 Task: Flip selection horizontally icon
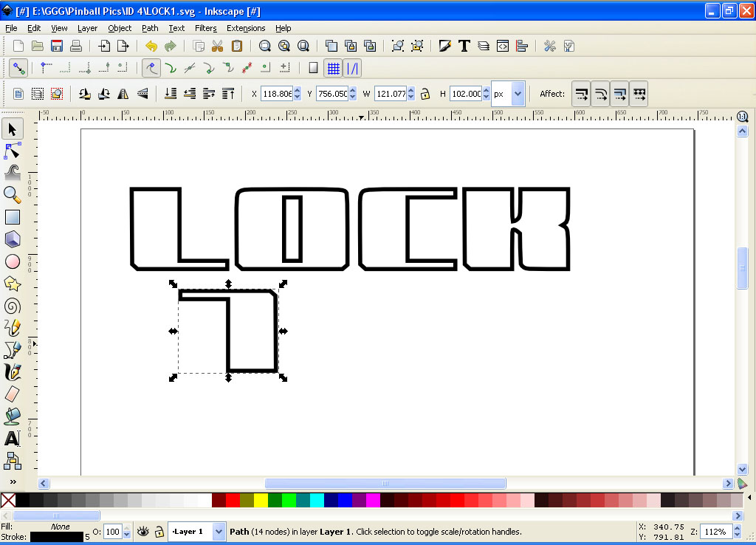[123, 94]
